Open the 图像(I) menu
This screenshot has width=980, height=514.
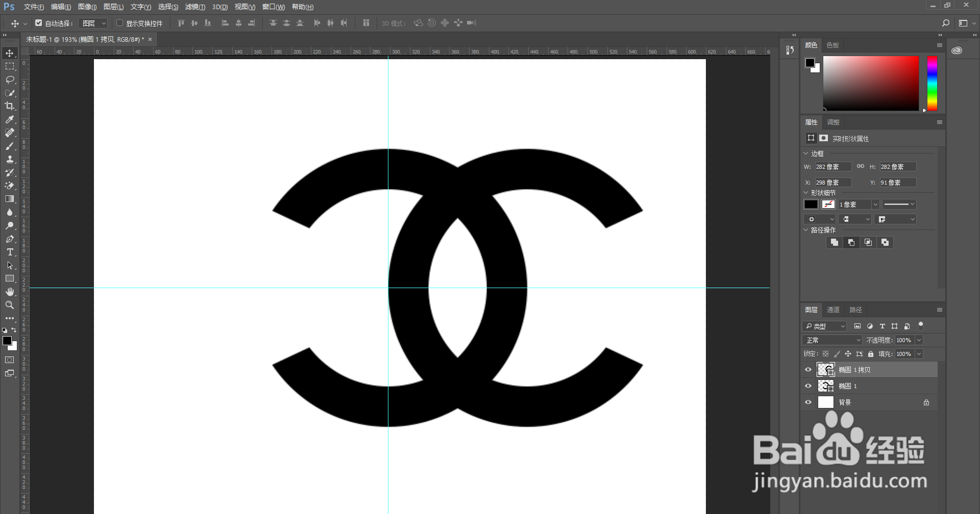click(87, 7)
